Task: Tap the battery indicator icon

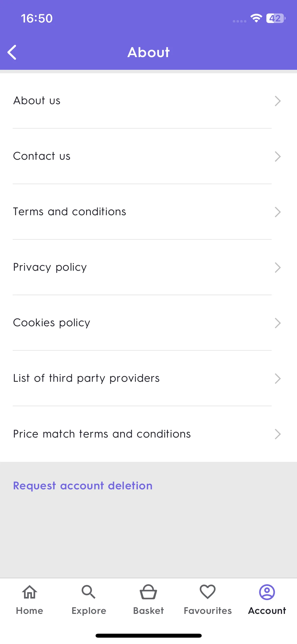Action: click(x=276, y=18)
